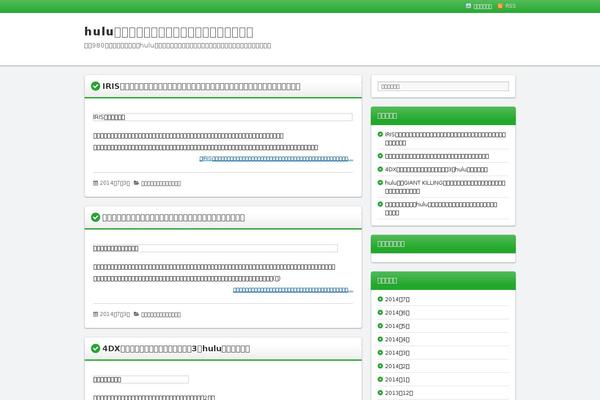
Task: Click the RSS feed icon in top bar
Action: (x=500, y=6)
